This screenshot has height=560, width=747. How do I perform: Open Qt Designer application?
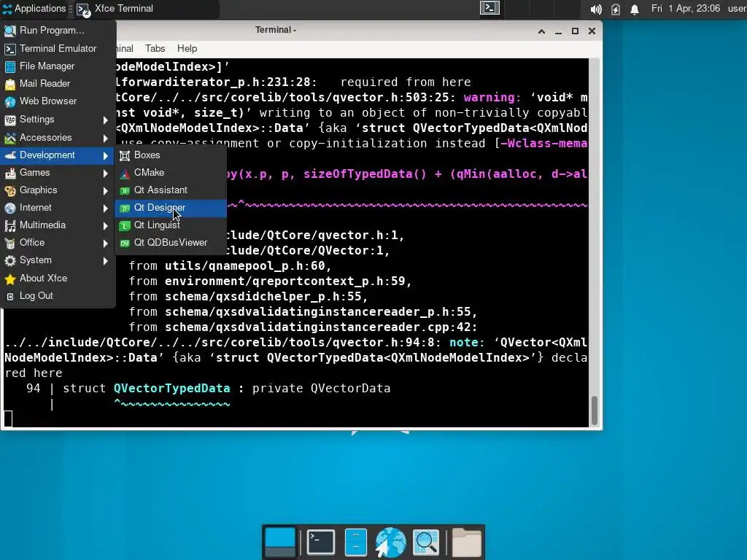(171, 208)
